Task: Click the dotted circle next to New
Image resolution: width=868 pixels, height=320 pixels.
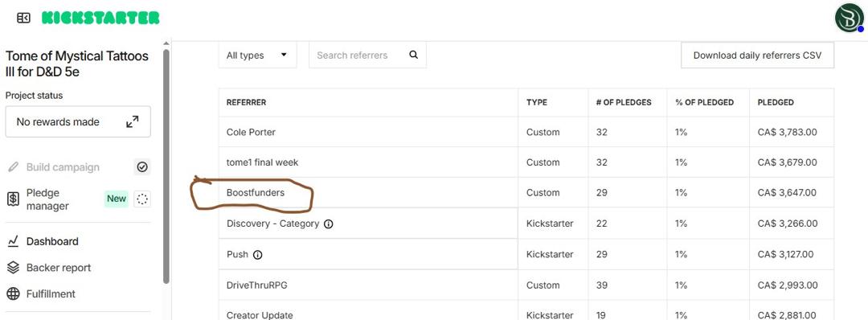Action: 142,199
